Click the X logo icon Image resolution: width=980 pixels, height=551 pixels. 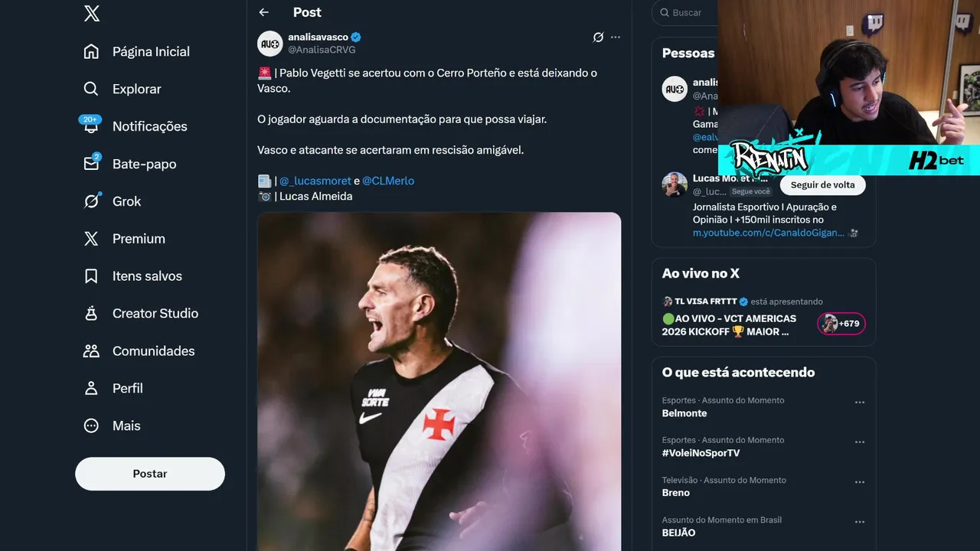pos(92,13)
